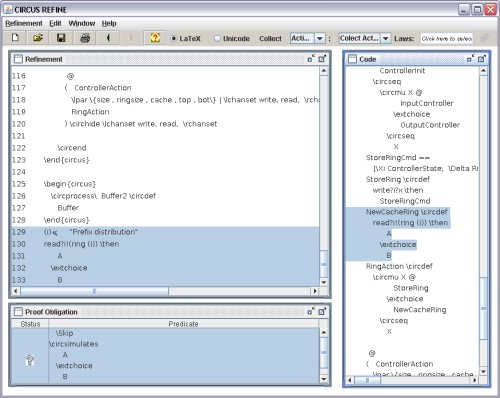Click the Predicate column header
The image size is (500, 398).
183,324
